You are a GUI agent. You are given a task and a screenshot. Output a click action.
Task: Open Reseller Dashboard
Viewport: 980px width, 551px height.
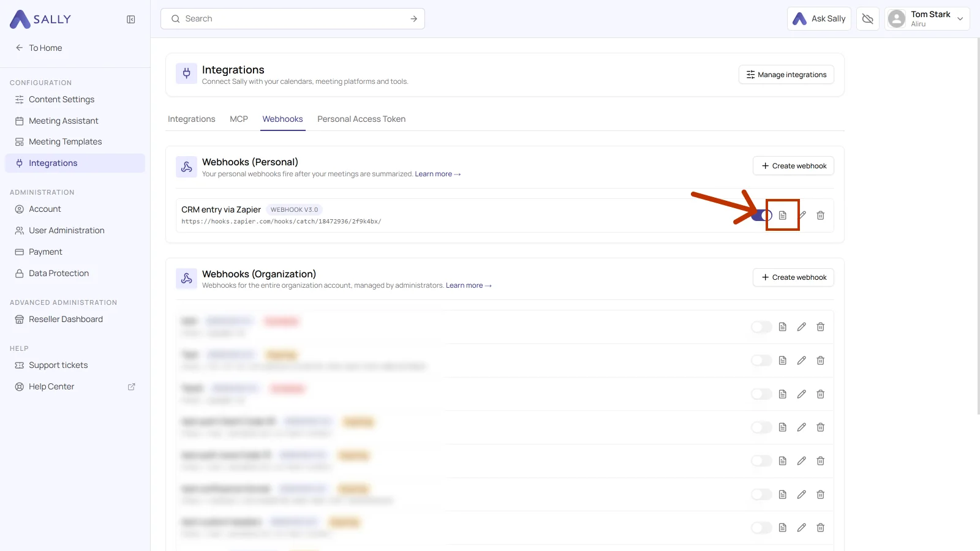click(x=75, y=320)
